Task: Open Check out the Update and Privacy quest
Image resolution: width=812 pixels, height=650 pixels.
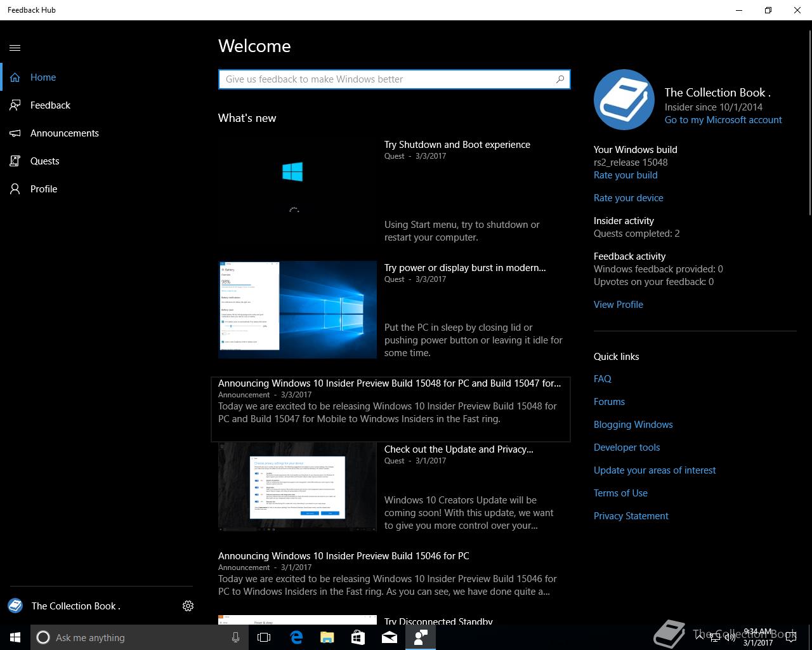Action: coord(459,449)
